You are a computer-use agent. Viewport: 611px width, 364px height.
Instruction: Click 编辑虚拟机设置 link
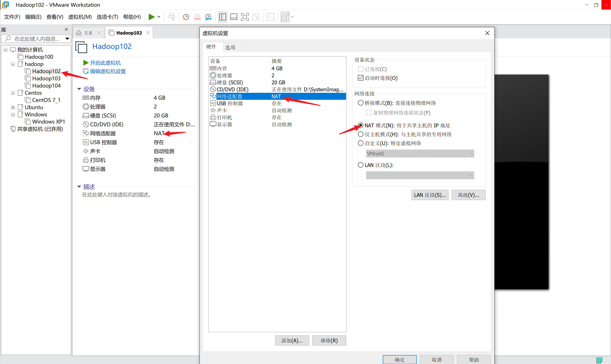tap(108, 71)
